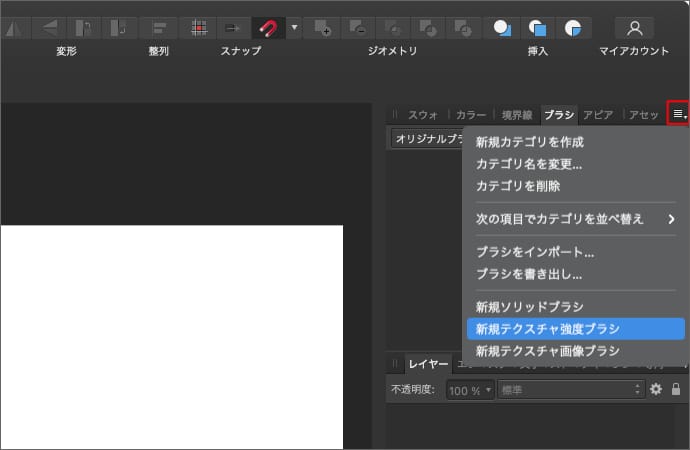Screen dimensions: 690x450
Task: Click the geometry Add operation icon
Action: [322, 27]
